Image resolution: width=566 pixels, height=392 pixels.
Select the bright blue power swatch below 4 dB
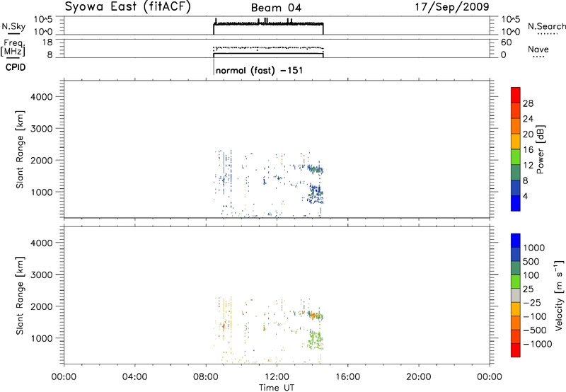(516, 203)
